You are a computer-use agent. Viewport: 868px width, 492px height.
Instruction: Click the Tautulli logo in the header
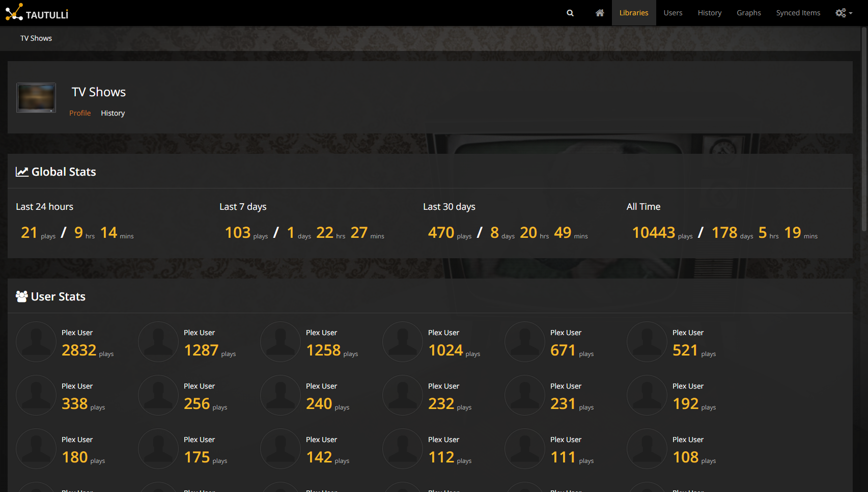pyautogui.click(x=37, y=13)
